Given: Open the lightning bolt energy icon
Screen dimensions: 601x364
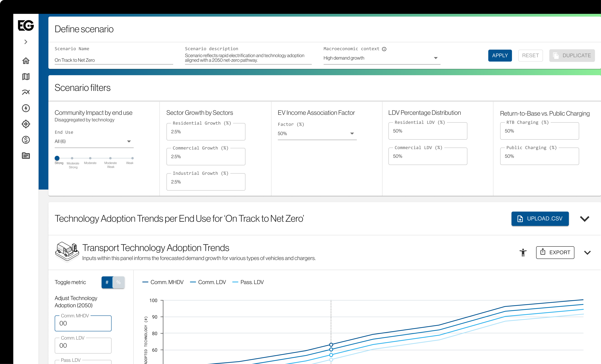Looking at the screenshot, I should pyautogui.click(x=26, y=108).
